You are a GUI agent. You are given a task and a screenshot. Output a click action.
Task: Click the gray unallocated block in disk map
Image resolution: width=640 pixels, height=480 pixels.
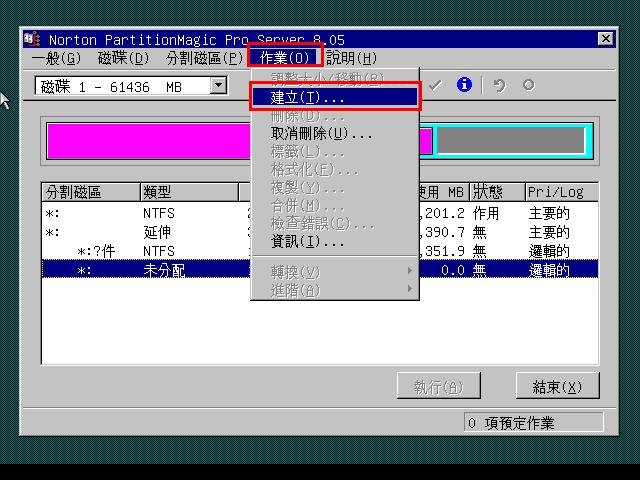click(510, 141)
